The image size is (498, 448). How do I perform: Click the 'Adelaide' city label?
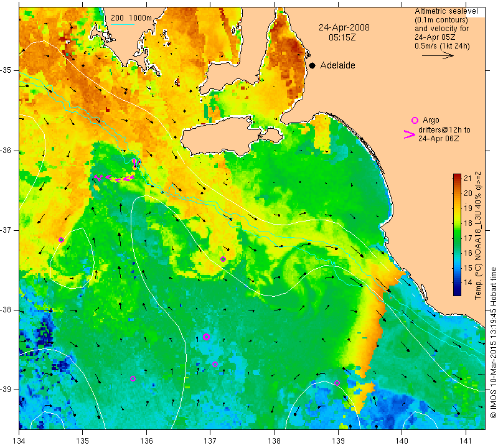pos(337,65)
